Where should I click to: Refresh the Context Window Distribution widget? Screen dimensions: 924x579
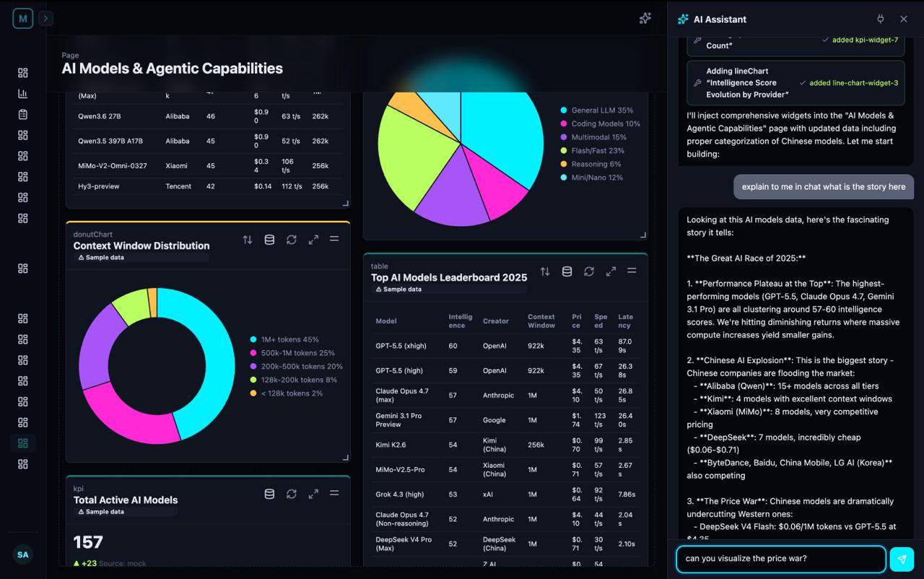click(292, 240)
